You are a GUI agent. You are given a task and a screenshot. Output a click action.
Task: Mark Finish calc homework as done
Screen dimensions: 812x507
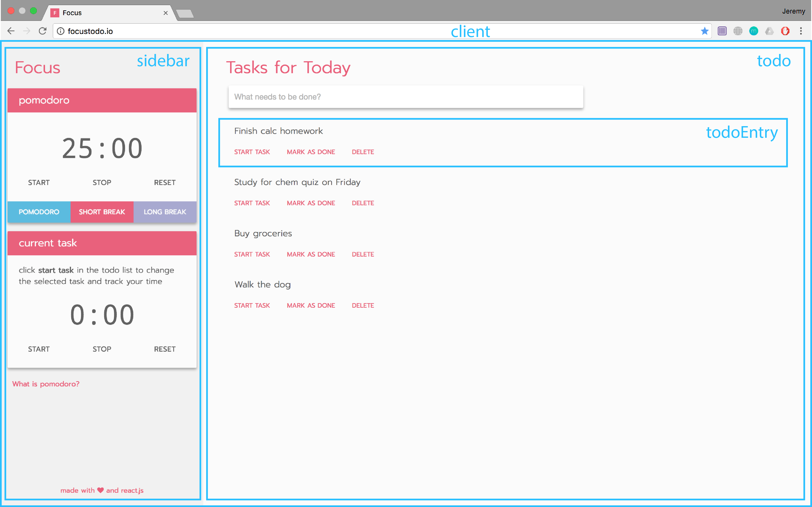click(x=311, y=152)
